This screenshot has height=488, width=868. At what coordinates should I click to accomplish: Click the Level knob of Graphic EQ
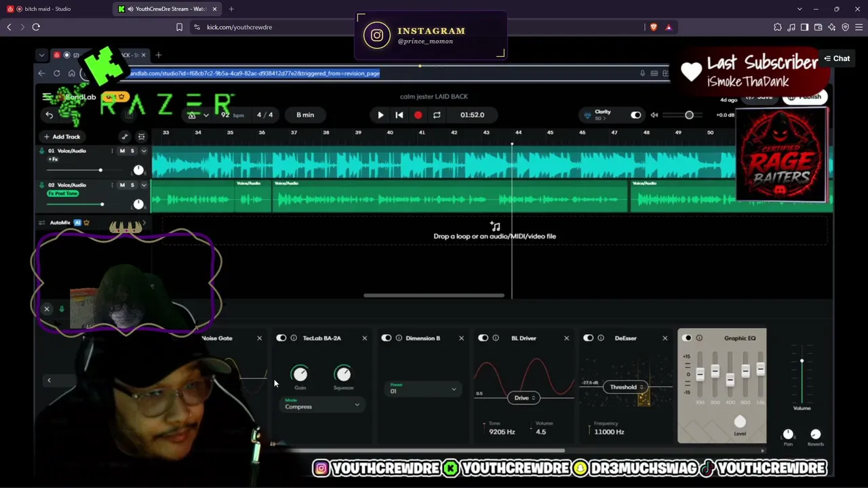(740, 422)
